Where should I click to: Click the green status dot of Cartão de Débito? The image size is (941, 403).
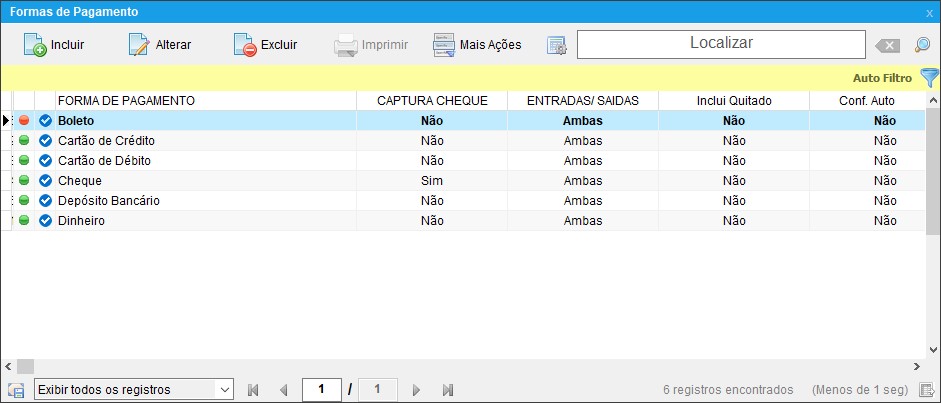pyautogui.click(x=24, y=160)
